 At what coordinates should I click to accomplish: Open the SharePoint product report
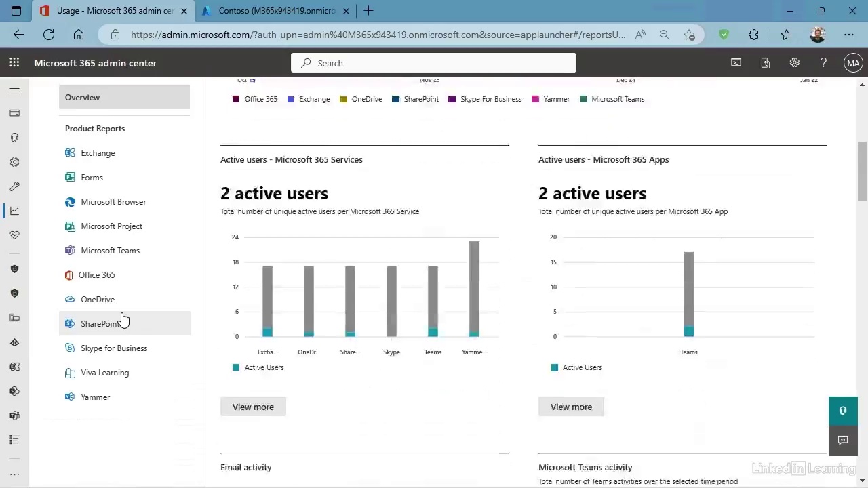pyautogui.click(x=124, y=324)
